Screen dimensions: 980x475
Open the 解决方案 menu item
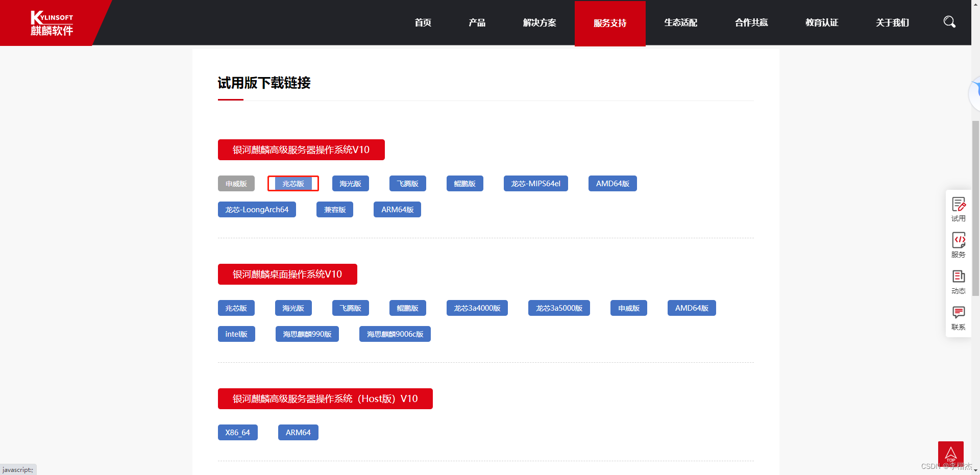tap(540, 22)
